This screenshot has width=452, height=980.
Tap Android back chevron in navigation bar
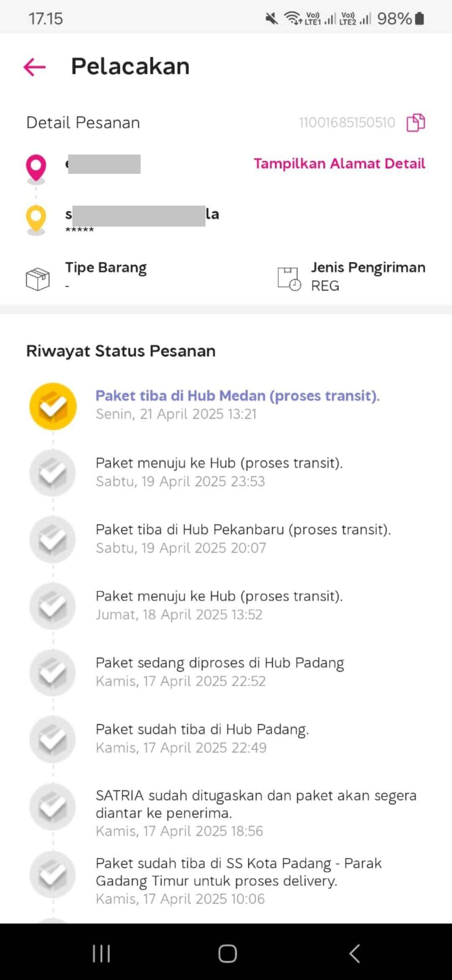click(x=354, y=954)
